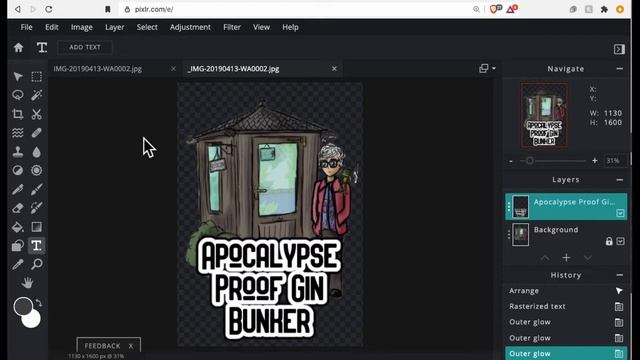
Task: Go to Pixlr home icon
Action: (18, 47)
